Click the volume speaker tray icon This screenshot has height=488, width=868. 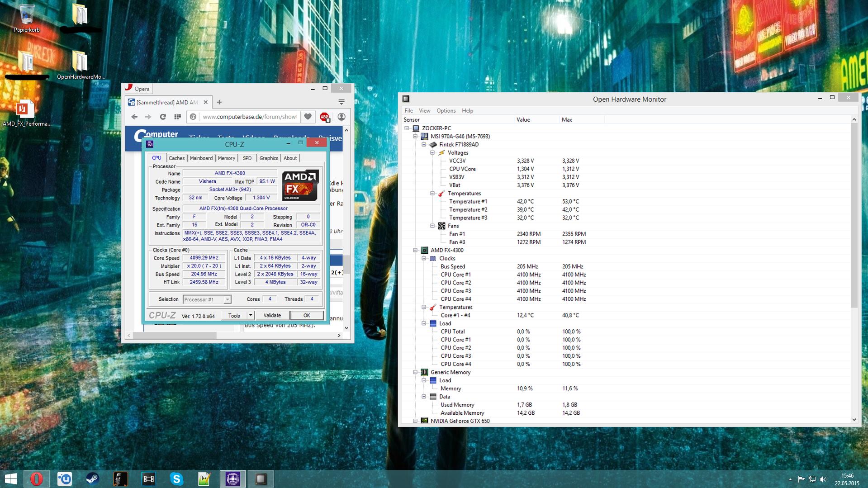pyautogui.click(x=823, y=479)
